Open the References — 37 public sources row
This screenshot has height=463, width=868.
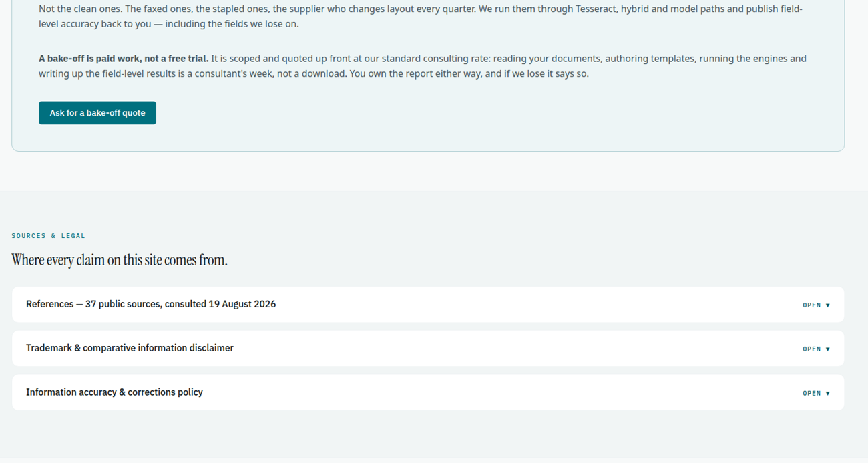coord(428,305)
